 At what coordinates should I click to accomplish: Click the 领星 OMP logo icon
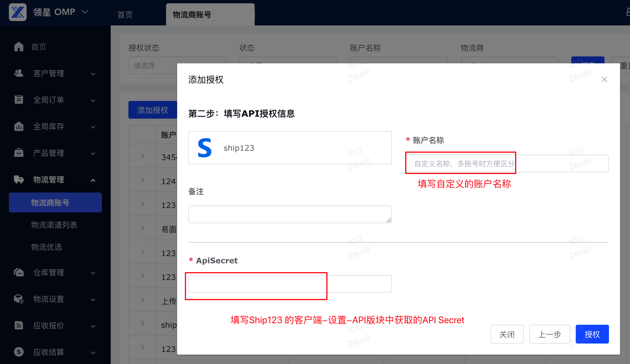click(x=18, y=12)
